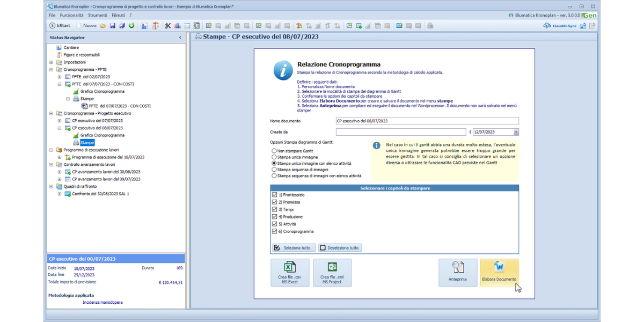Toggle the '6) Cronoprogramma' chapter checkbox
Image resolution: width=644 pixels, height=322 pixels.
pos(275,231)
